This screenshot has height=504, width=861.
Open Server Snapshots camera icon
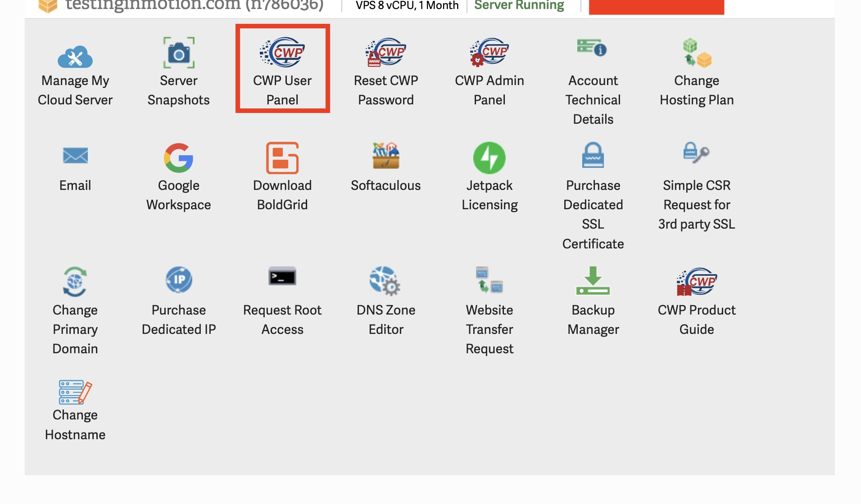coord(179,53)
